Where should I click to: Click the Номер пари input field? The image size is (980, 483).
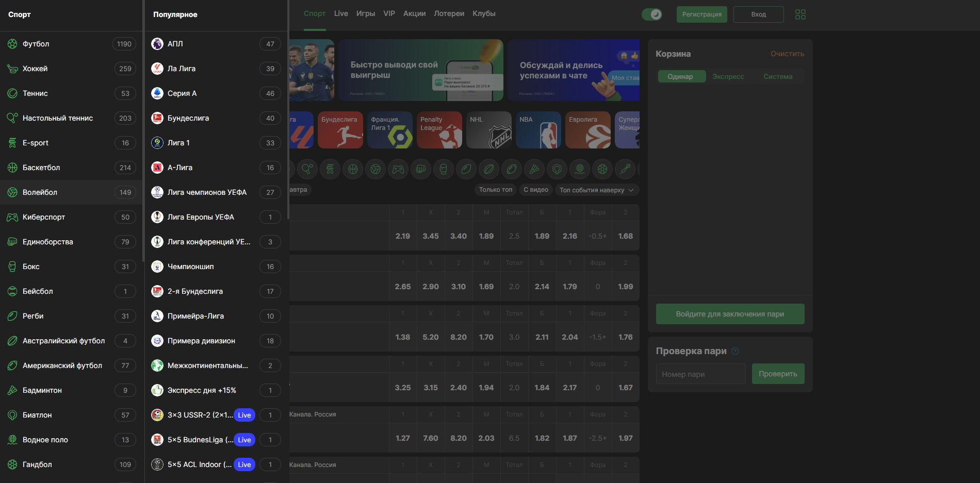coord(700,374)
